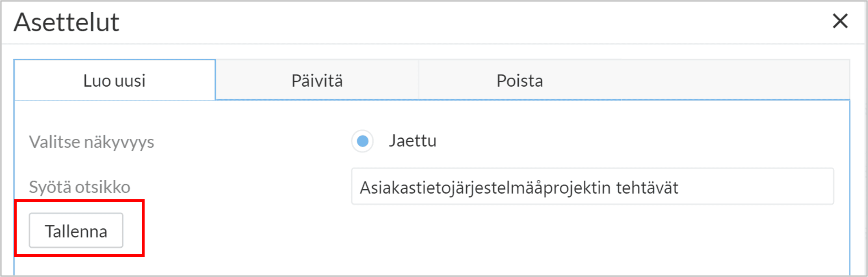Open the Päivitä tab
This screenshot has height=277, width=868.
(x=317, y=80)
